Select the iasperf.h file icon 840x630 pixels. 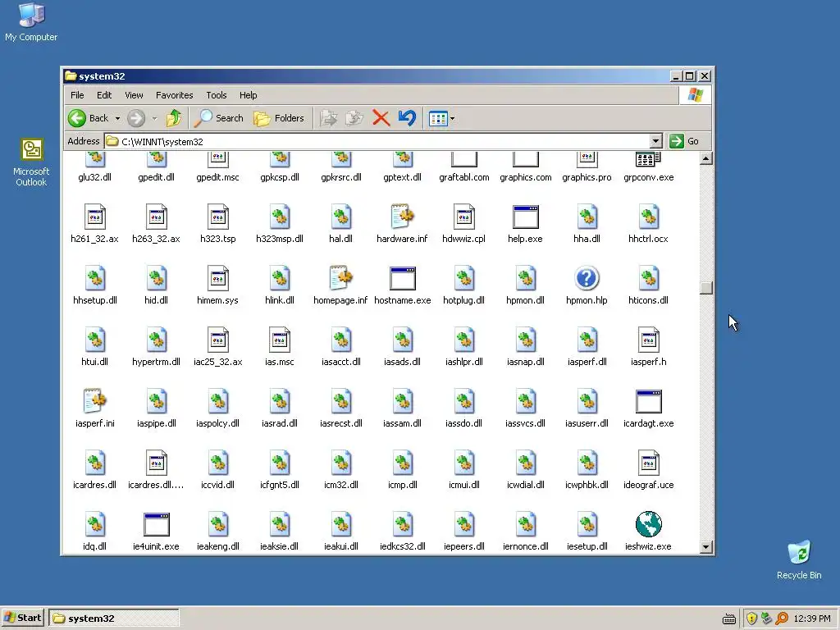pos(648,340)
